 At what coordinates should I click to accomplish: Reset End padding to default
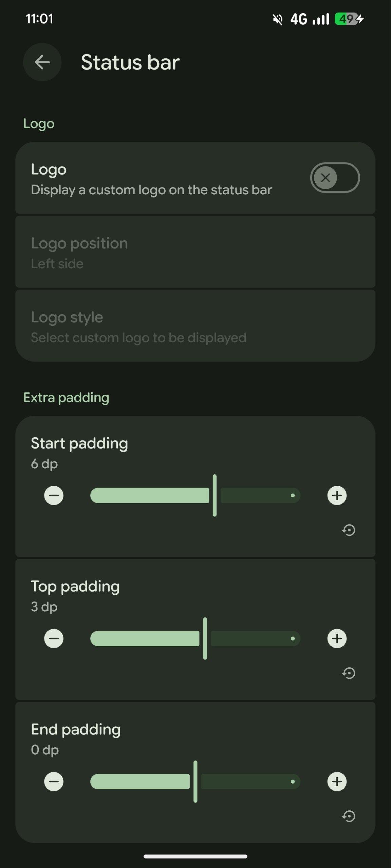(x=349, y=816)
